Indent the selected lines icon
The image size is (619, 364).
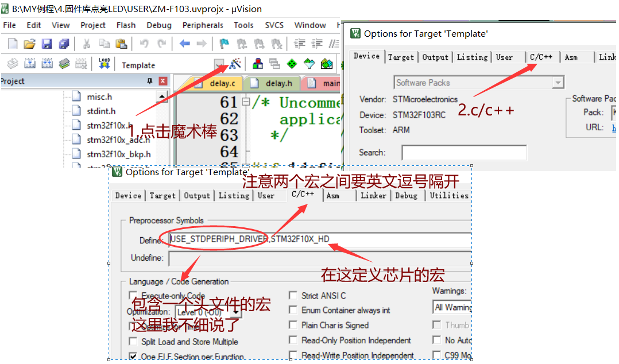tap(300, 44)
